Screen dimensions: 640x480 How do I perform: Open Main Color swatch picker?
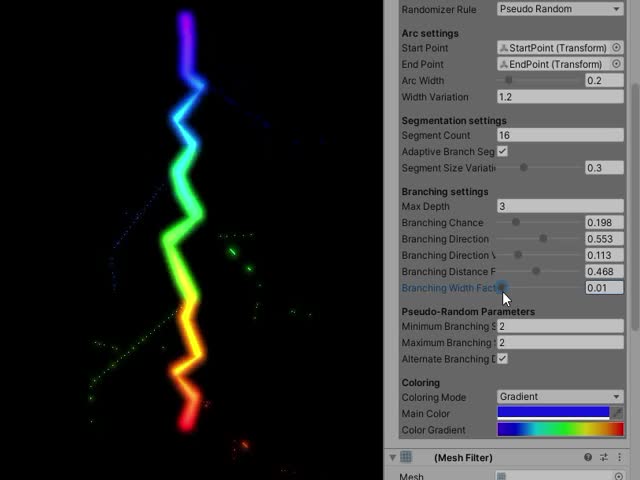coord(553,413)
